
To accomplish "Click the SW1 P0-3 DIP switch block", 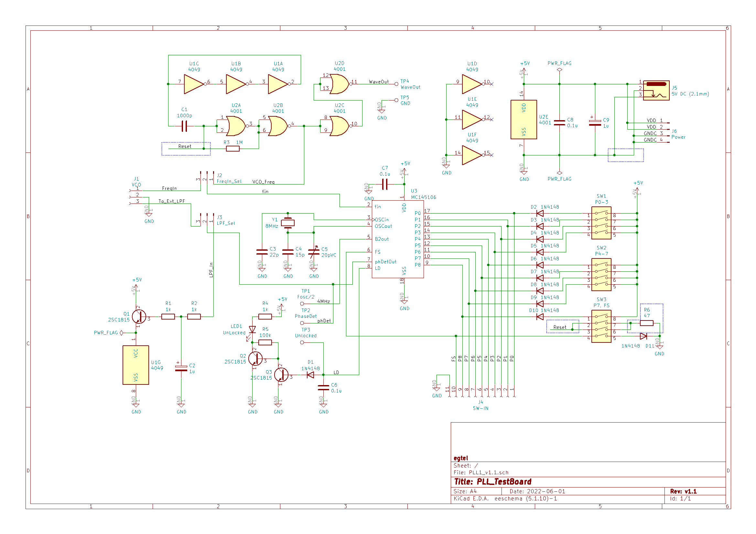I will [x=601, y=223].
